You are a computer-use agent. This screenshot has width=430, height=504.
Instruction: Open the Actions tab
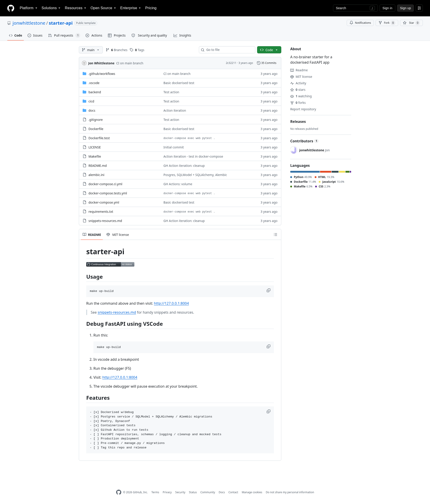(94, 35)
